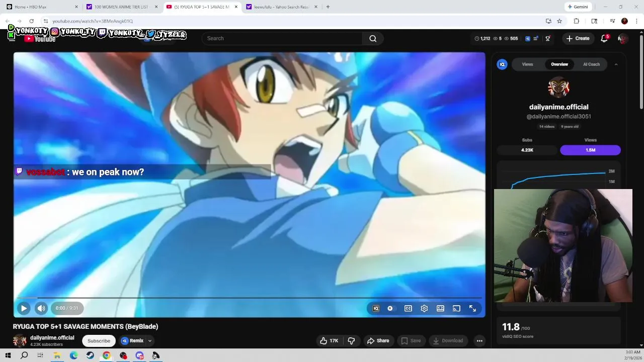Expand the Remix dropdown arrow

pyautogui.click(x=150, y=341)
